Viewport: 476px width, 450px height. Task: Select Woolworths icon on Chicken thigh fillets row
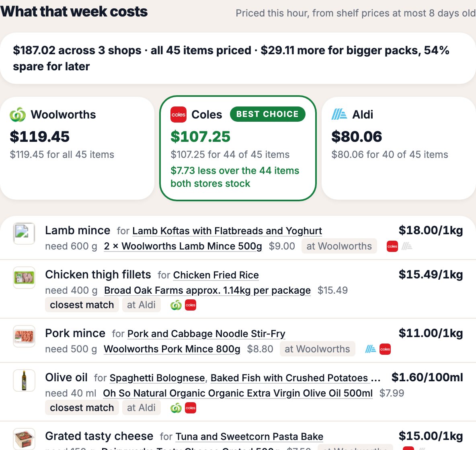pyautogui.click(x=176, y=305)
